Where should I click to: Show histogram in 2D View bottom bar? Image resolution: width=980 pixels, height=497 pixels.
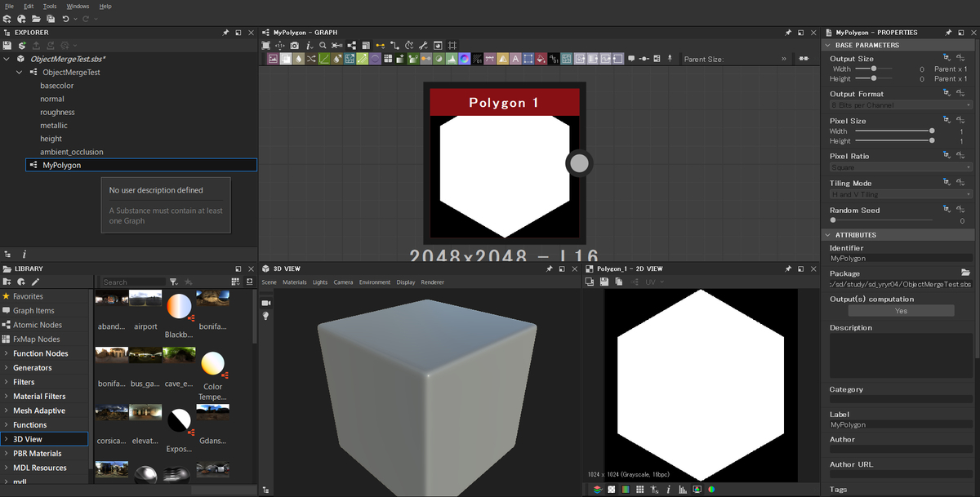682,490
